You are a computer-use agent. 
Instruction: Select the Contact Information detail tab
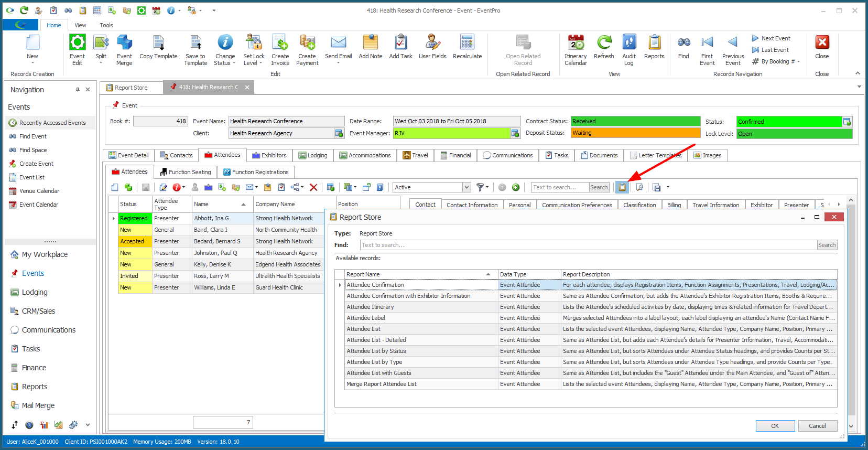(x=472, y=205)
